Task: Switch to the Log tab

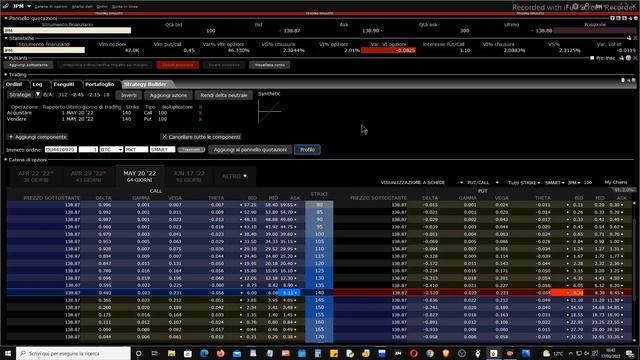Action: click(38, 84)
